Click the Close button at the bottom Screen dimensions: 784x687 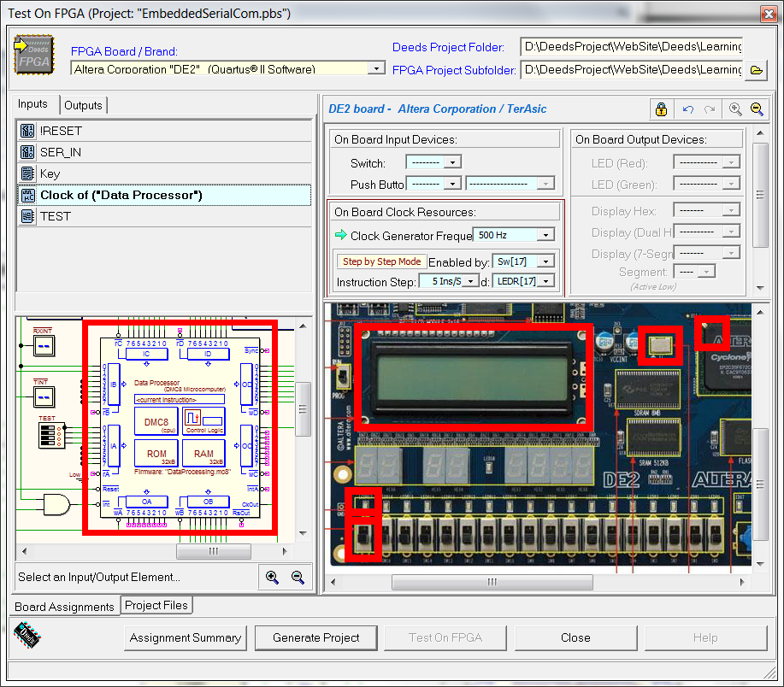coord(575,637)
